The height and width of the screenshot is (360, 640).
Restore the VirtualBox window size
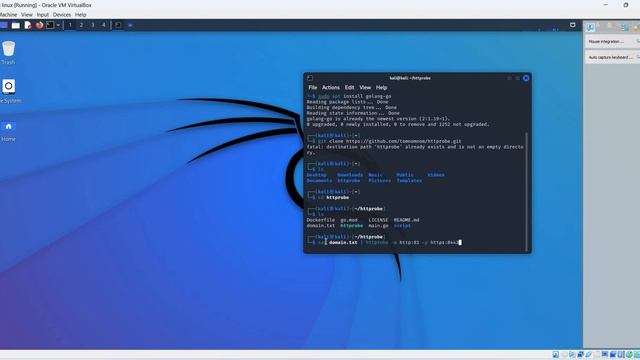[x=626, y=5]
